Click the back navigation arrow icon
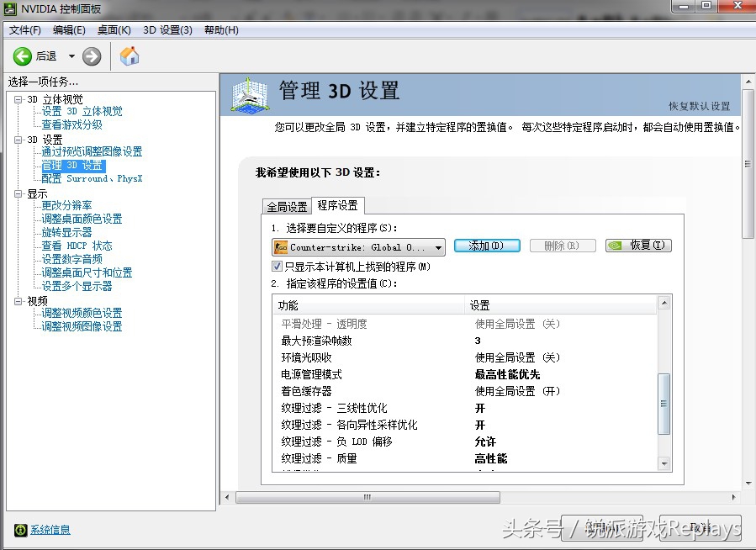Image resolution: width=756 pixels, height=550 pixels. (x=22, y=56)
